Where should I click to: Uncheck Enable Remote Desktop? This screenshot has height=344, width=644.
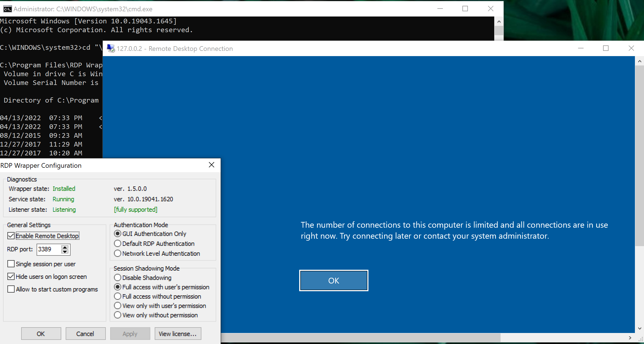11,236
